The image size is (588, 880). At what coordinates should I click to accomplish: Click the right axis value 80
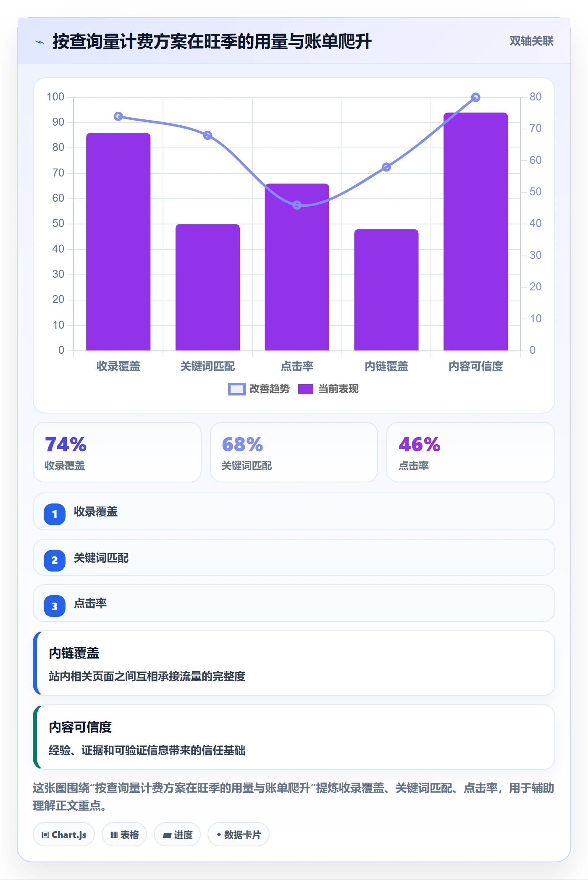[535, 97]
